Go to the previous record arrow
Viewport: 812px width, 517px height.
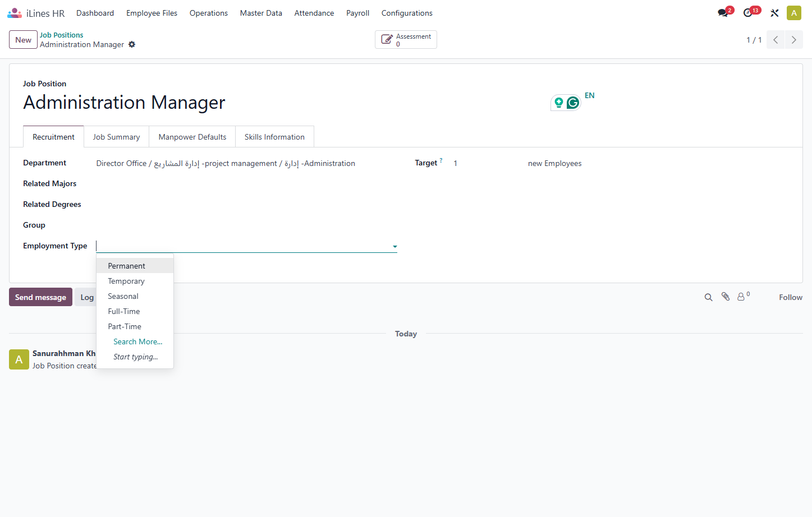(776, 40)
